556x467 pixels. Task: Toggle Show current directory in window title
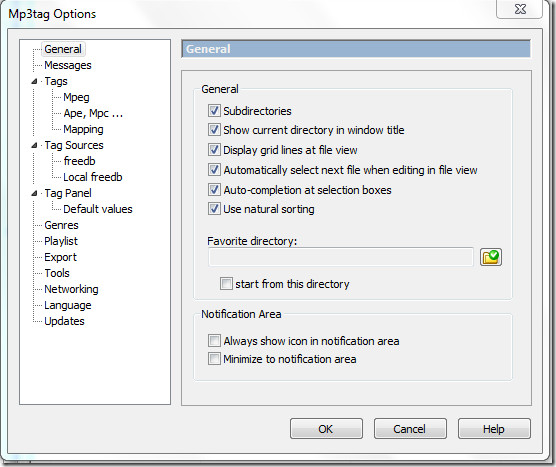click(214, 130)
